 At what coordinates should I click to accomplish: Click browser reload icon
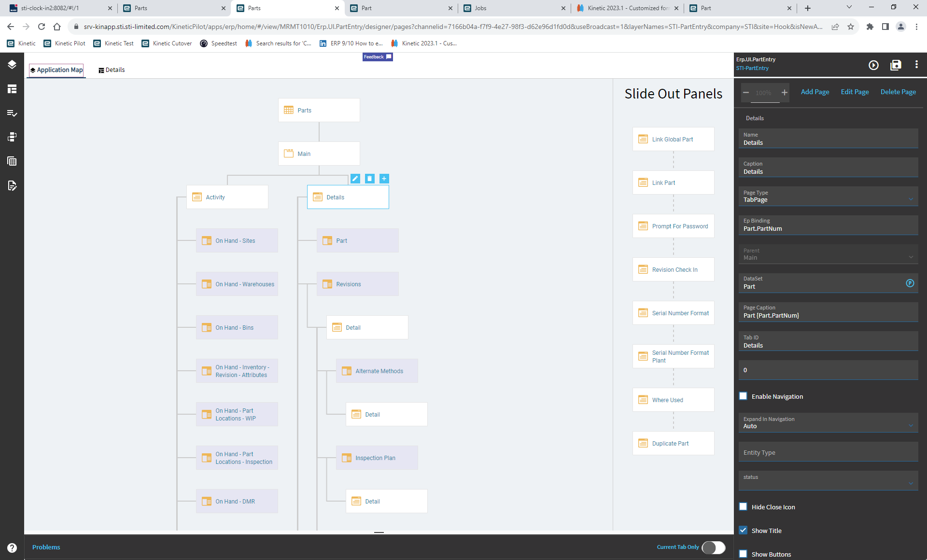click(42, 27)
